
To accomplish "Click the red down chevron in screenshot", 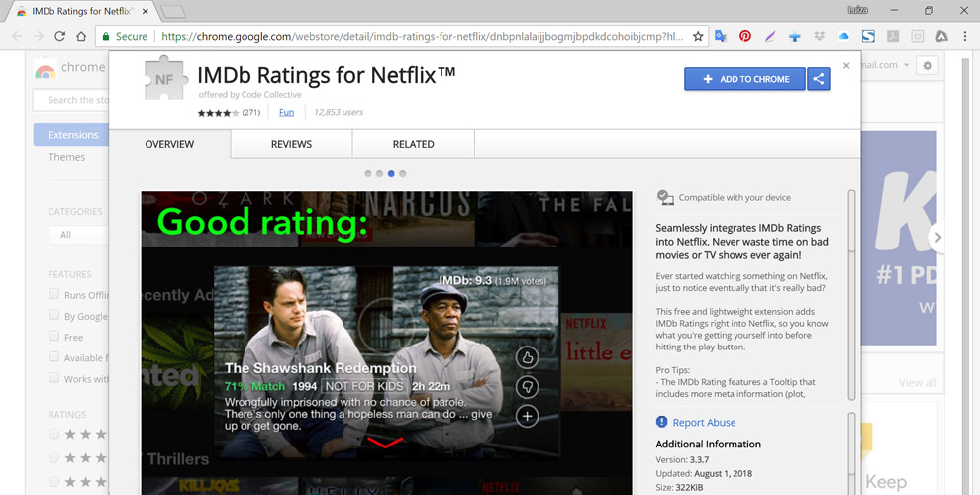I will 385,443.
